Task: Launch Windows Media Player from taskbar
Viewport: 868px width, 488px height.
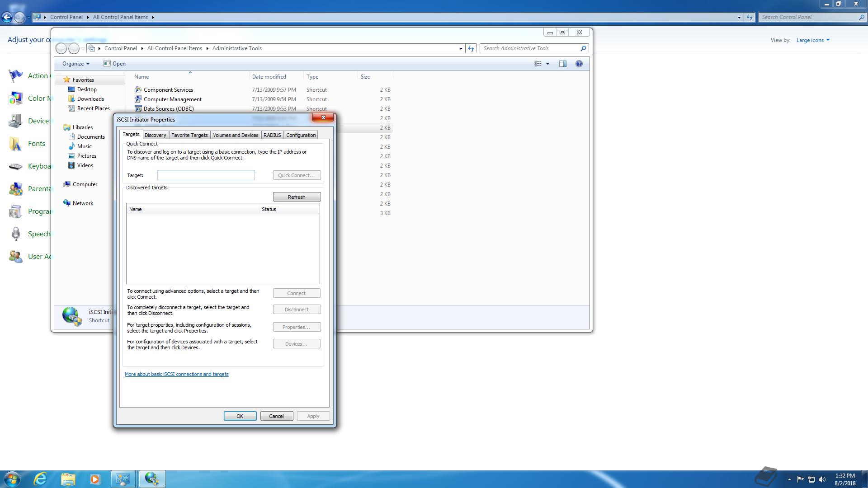Action: coord(95,479)
